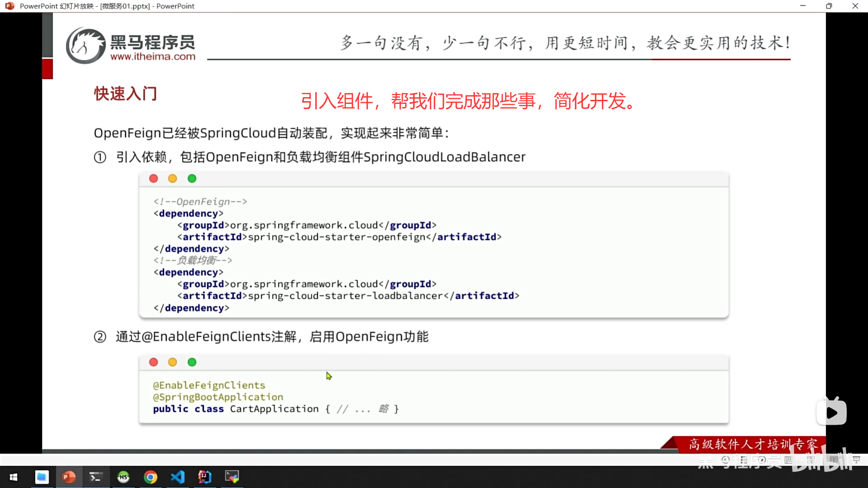
Task: Open the slide menu icon in status bar
Action: coord(744,460)
